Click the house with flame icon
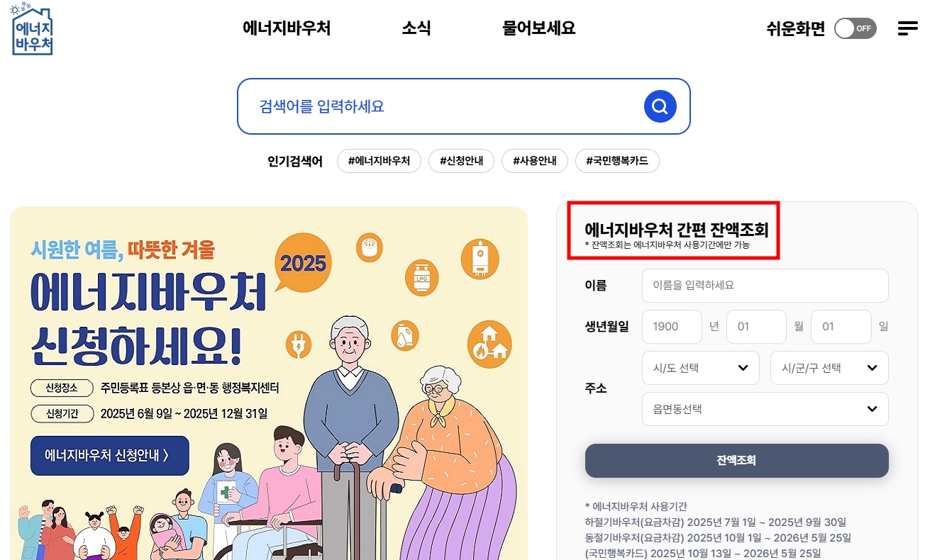Viewport: 925px width, 560px height. pos(489,345)
